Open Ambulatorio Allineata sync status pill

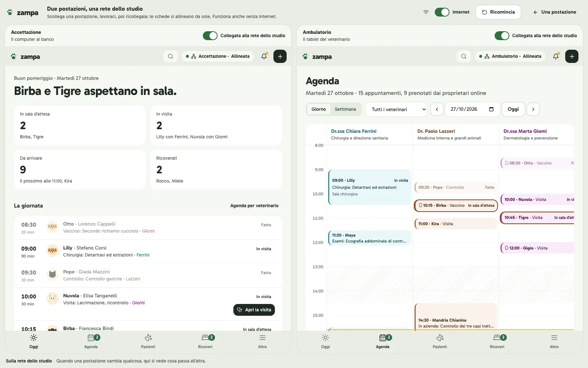pos(510,56)
